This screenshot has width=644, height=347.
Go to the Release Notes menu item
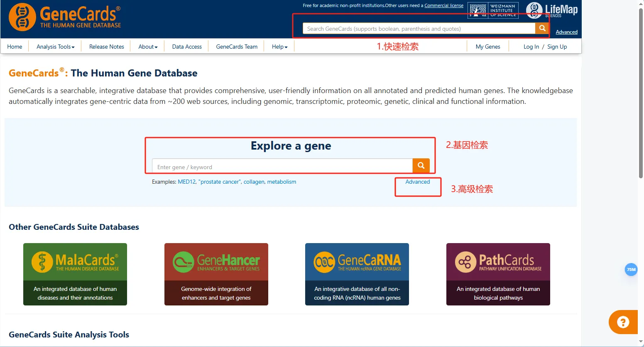pos(106,47)
